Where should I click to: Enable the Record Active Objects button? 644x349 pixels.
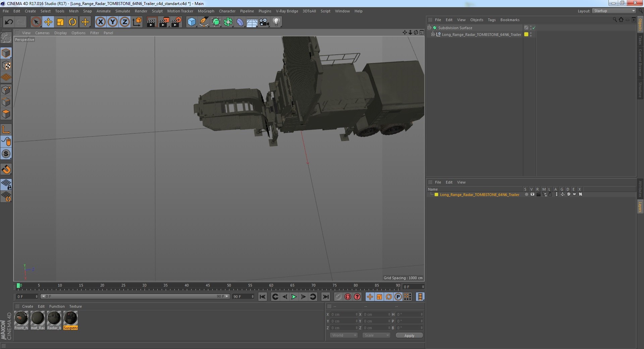[x=348, y=297]
